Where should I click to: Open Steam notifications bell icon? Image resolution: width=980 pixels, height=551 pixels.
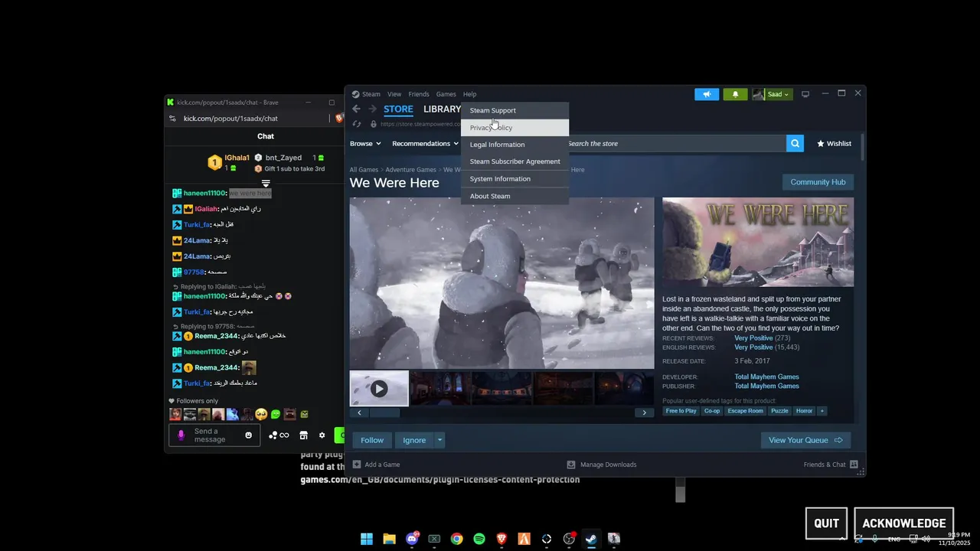pyautogui.click(x=736, y=94)
